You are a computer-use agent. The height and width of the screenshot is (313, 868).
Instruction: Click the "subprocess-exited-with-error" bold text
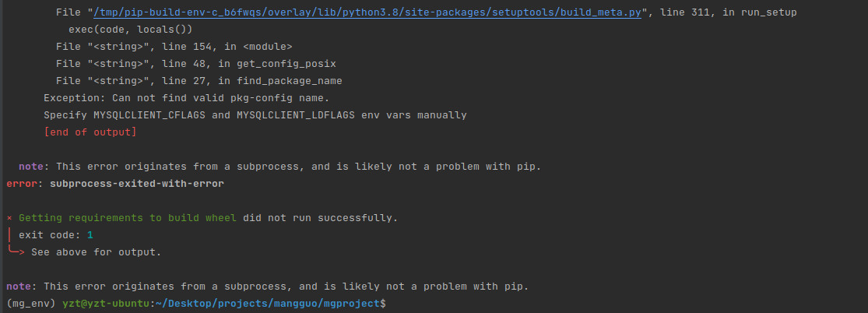137,184
